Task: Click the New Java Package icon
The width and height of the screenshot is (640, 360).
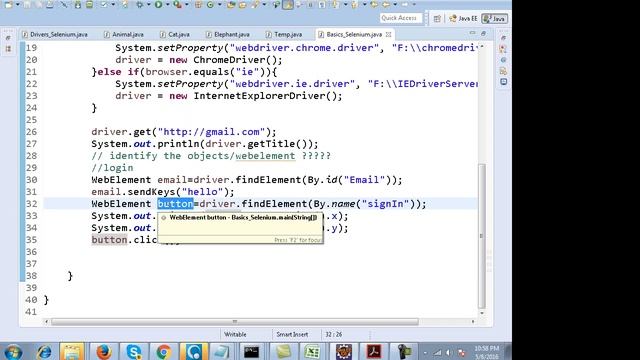Action: point(198,4)
